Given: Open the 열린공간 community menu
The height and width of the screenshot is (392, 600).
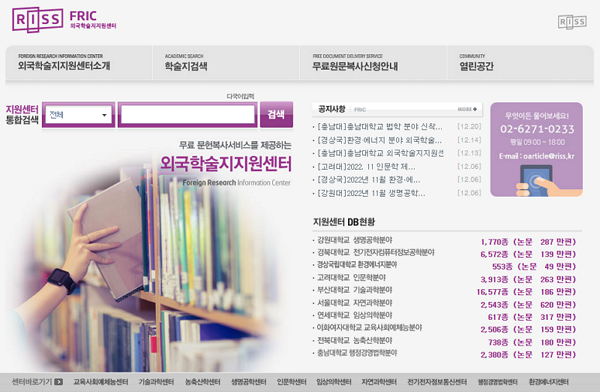Looking at the screenshot, I should click(476, 66).
